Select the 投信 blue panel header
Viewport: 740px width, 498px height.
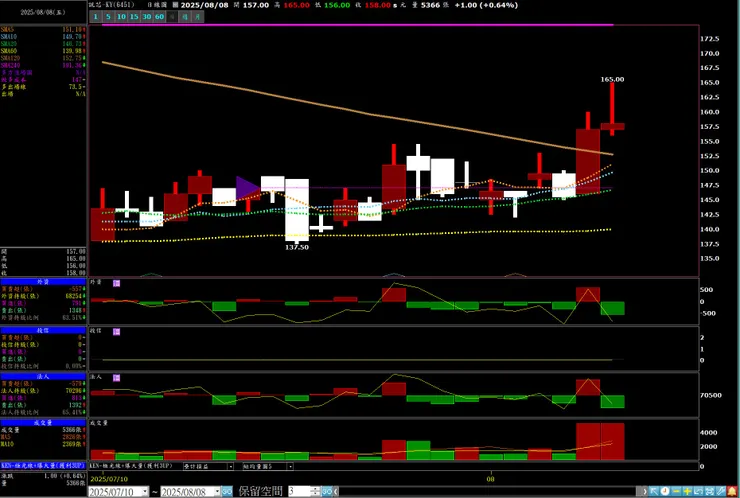[43, 330]
